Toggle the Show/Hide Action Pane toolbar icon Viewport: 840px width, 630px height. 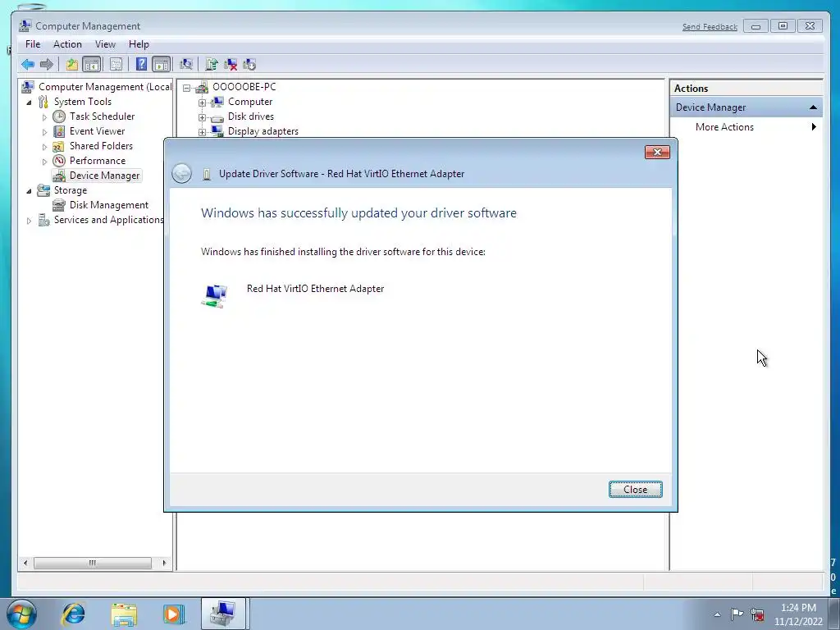162,65
